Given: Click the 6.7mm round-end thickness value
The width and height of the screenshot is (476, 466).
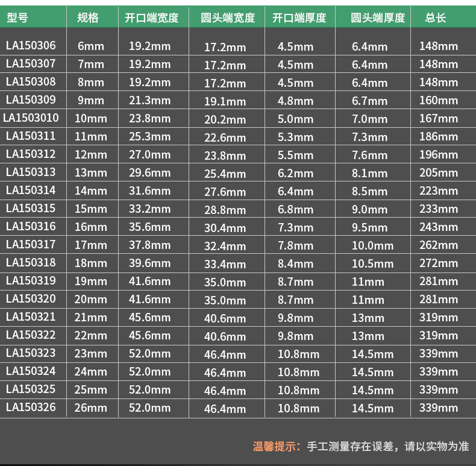Looking at the screenshot, I should click(x=370, y=101).
